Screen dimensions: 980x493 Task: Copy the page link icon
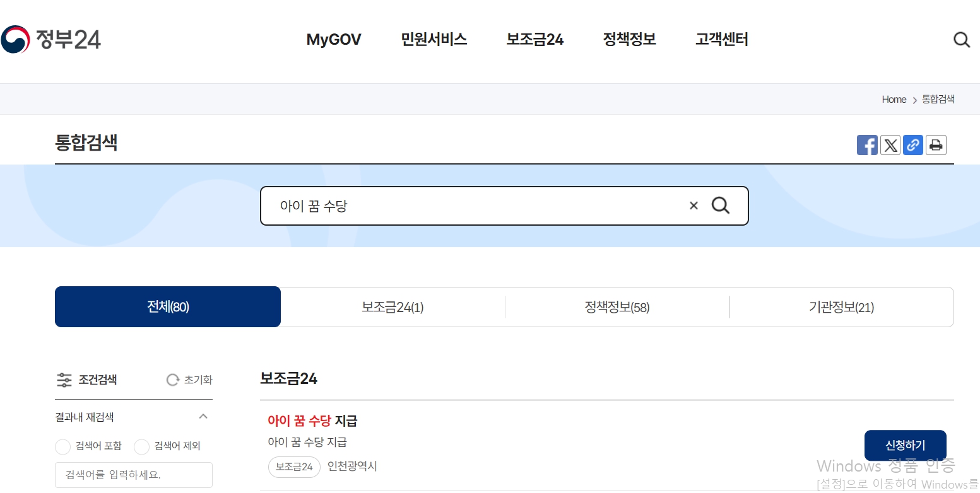(912, 145)
